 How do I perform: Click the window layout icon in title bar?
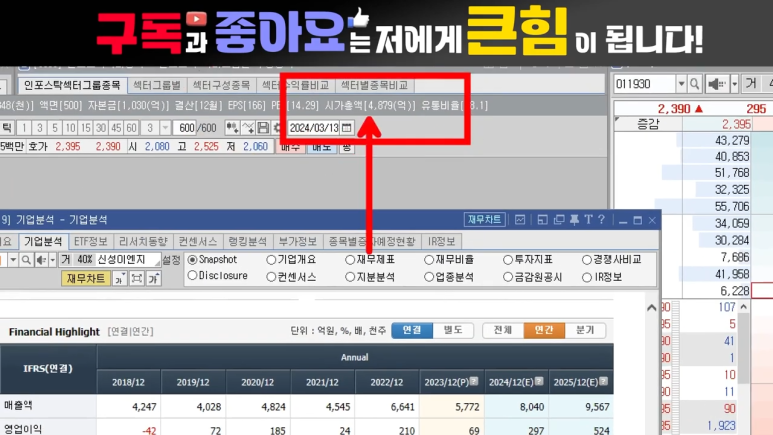point(542,220)
